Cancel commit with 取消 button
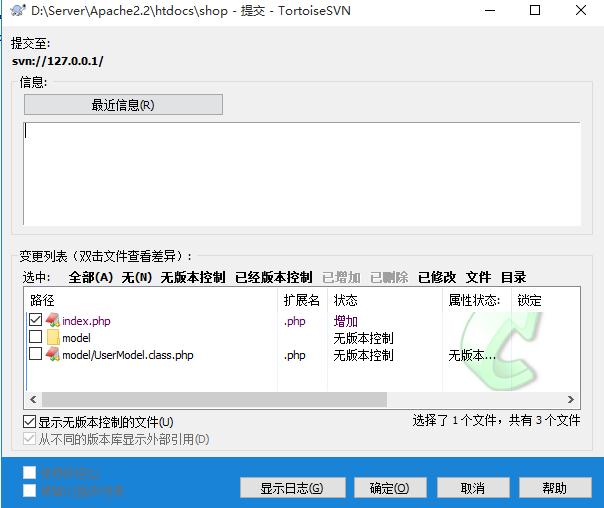The height and width of the screenshot is (508, 604). pyautogui.click(x=473, y=488)
